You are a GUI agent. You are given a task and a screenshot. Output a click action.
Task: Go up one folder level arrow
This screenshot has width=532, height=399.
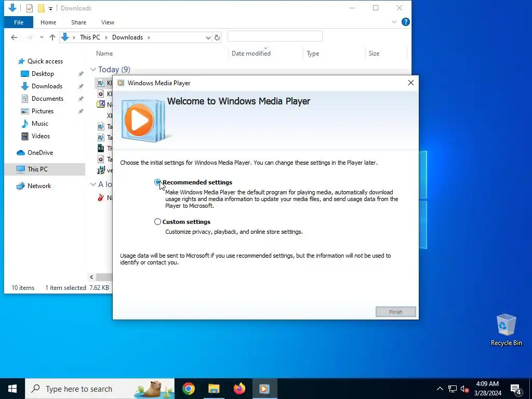pos(52,37)
